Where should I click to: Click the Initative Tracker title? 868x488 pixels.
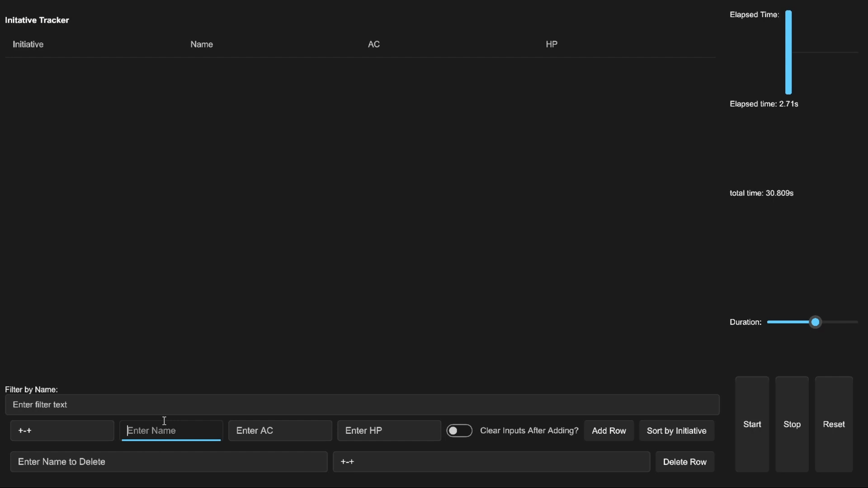[x=37, y=20]
